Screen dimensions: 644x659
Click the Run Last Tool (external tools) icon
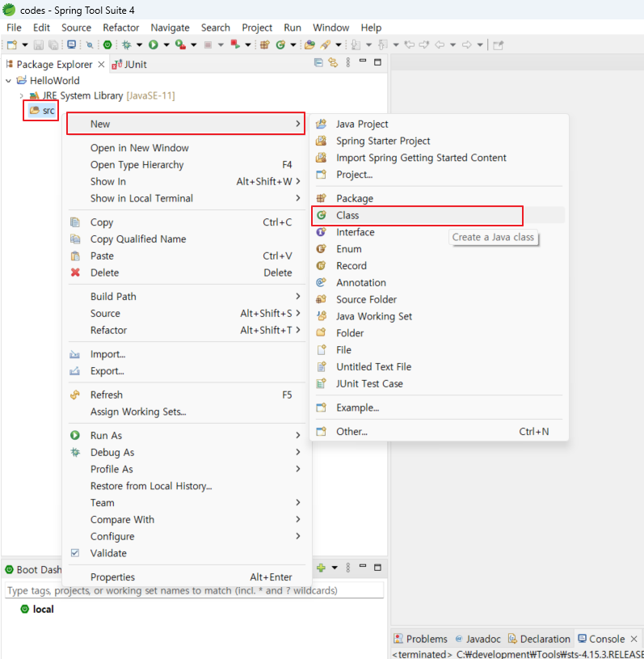pyautogui.click(x=181, y=44)
